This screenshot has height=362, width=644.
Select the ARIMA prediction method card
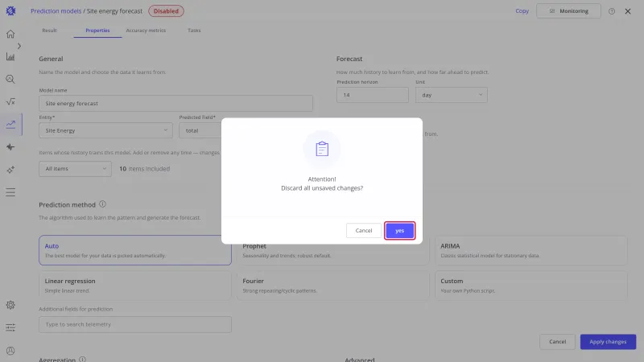pyautogui.click(x=531, y=250)
